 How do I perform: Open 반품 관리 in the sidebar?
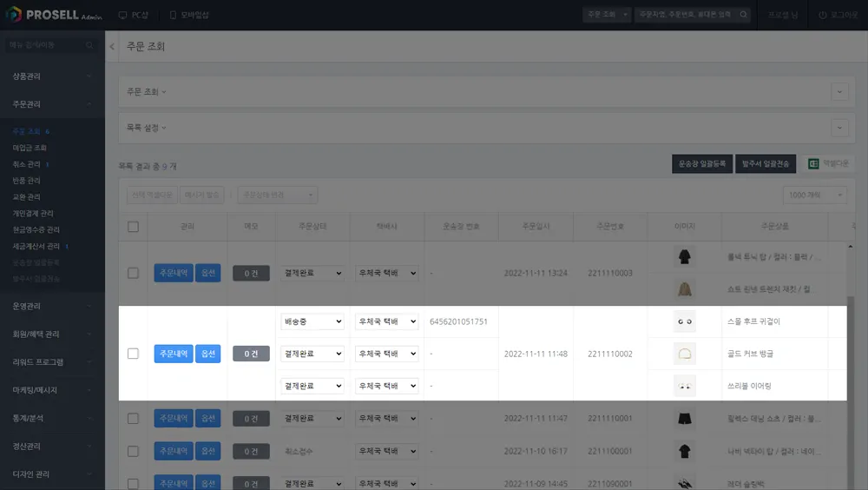(27, 181)
